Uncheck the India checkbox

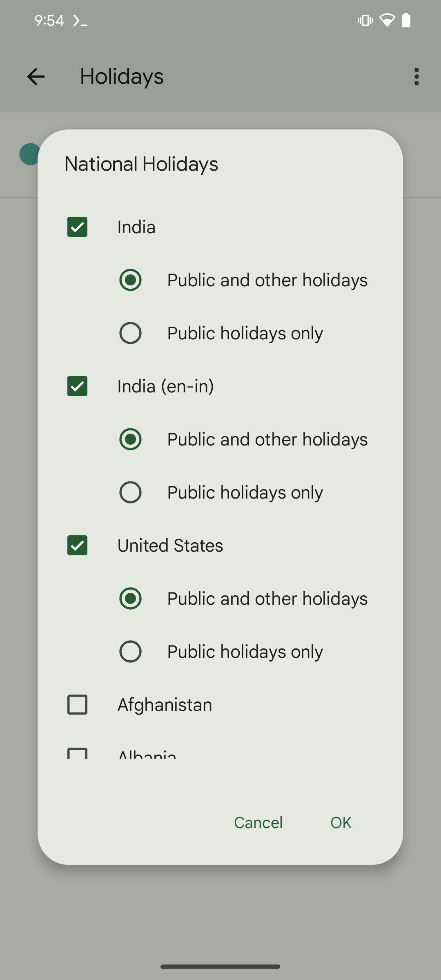click(x=77, y=227)
